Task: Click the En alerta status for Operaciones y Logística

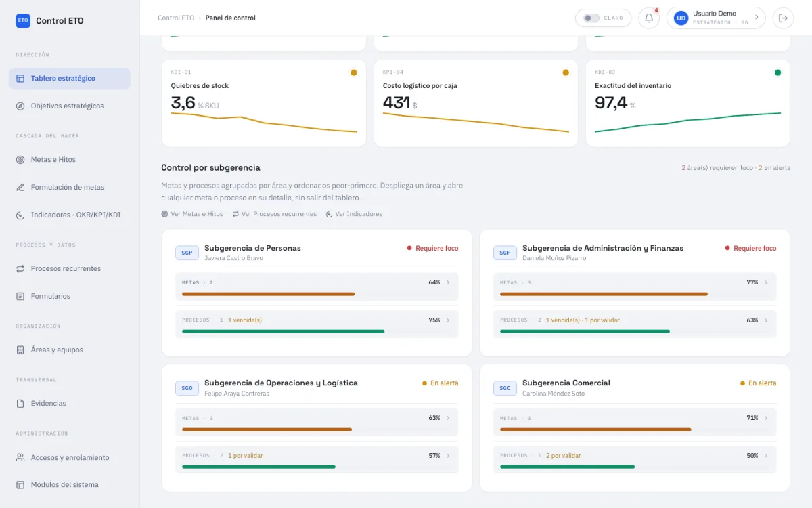Action: (440, 383)
